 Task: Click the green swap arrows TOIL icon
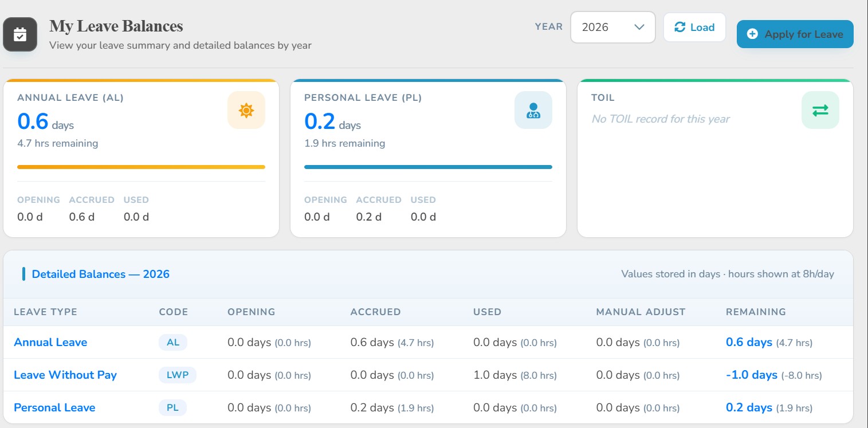tap(820, 110)
